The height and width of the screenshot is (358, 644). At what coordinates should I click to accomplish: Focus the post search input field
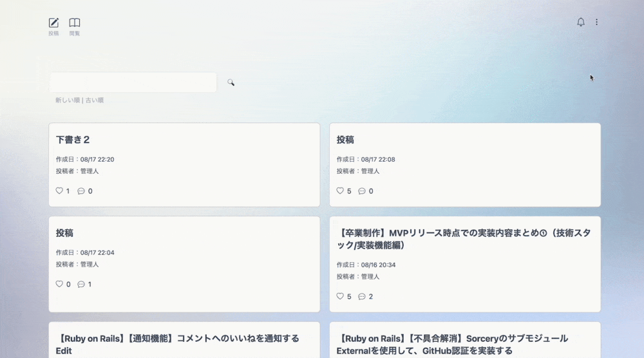pos(133,82)
